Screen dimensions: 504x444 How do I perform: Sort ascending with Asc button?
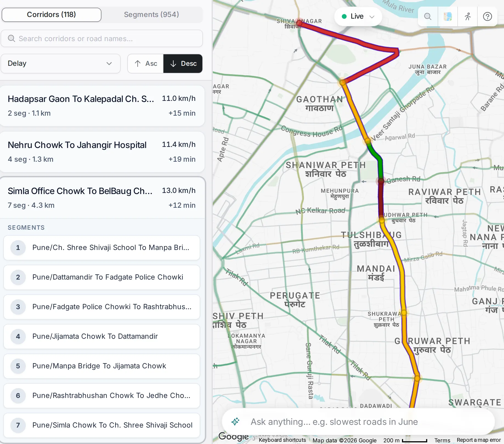(x=145, y=64)
